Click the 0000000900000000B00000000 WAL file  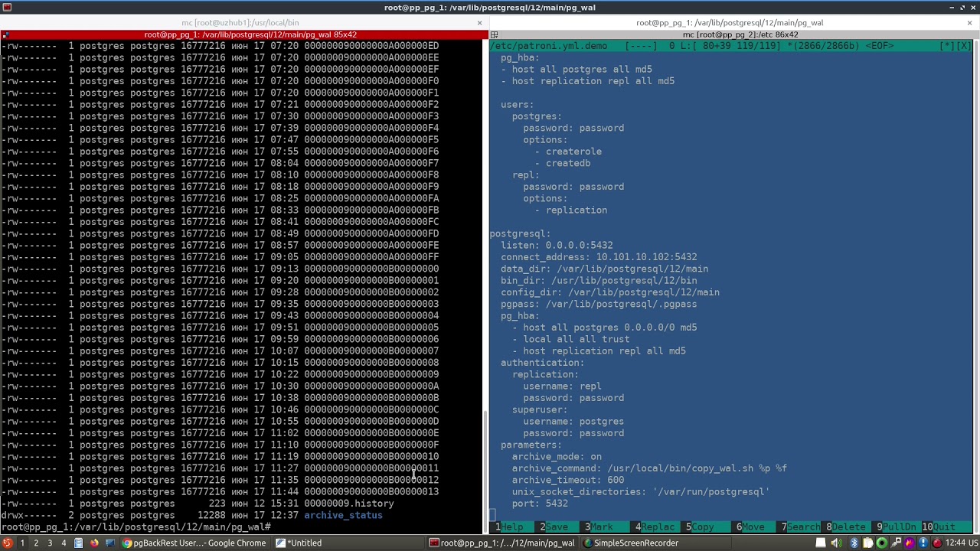pyautogui.click(x=371, y=269)
